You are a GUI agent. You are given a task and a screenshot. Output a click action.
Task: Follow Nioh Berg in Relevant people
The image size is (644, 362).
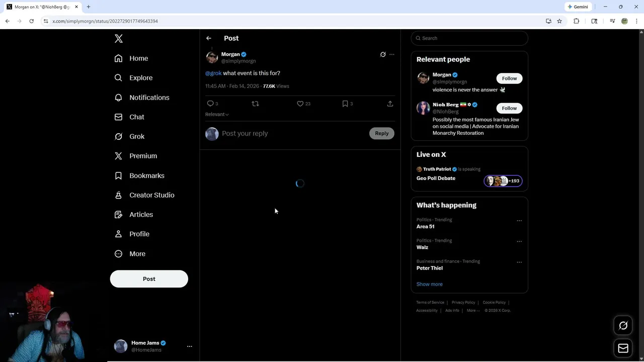[509, 108]
